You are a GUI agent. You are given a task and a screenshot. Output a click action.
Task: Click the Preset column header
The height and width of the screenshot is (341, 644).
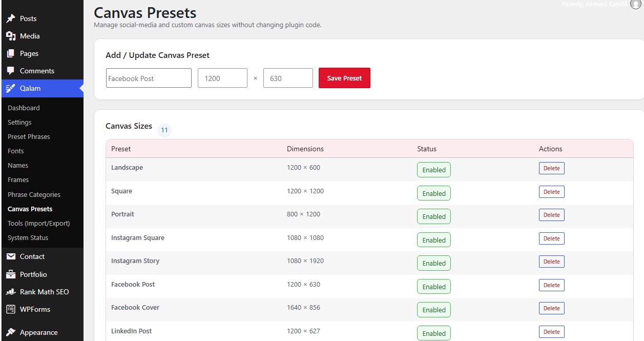coord(121,149)
